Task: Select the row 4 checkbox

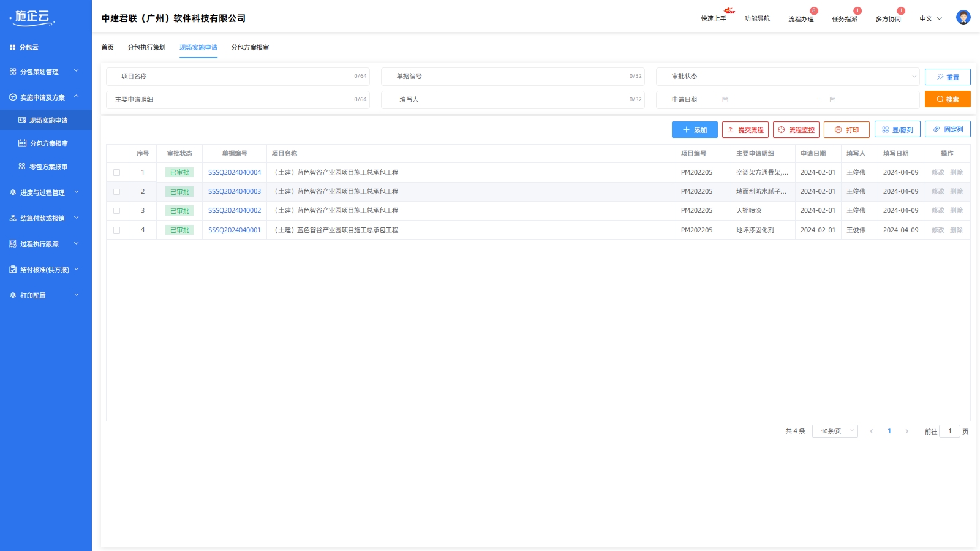Action: point(116,230)
